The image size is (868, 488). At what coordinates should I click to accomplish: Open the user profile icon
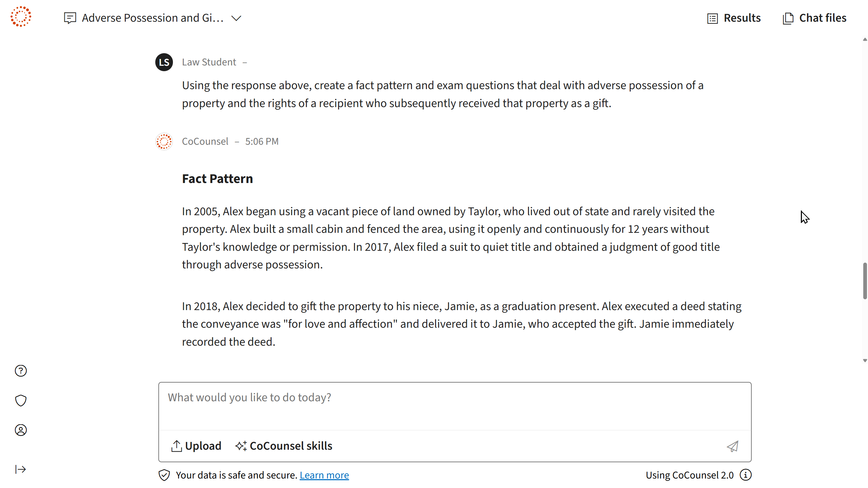[x=21, y=430]
